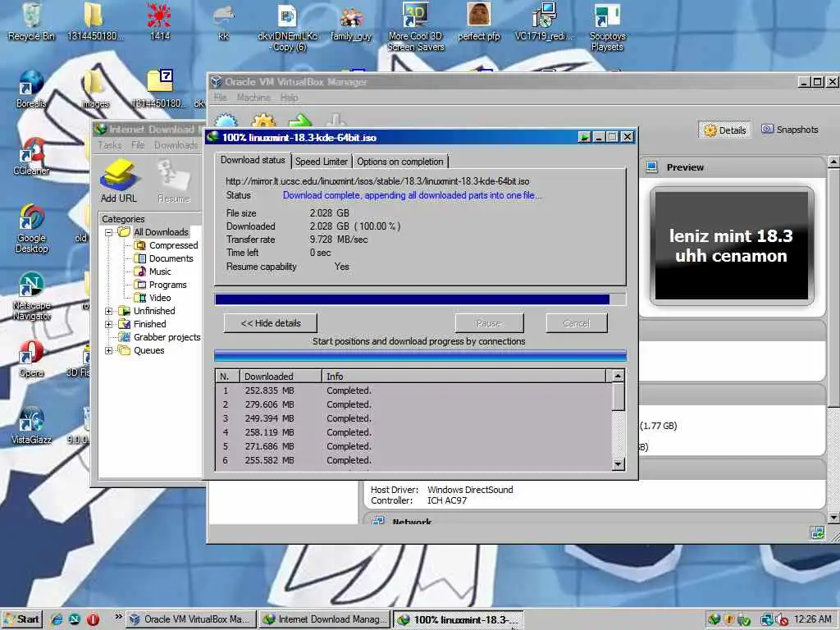Click connections list scroll up arrow

pos(619,376)
